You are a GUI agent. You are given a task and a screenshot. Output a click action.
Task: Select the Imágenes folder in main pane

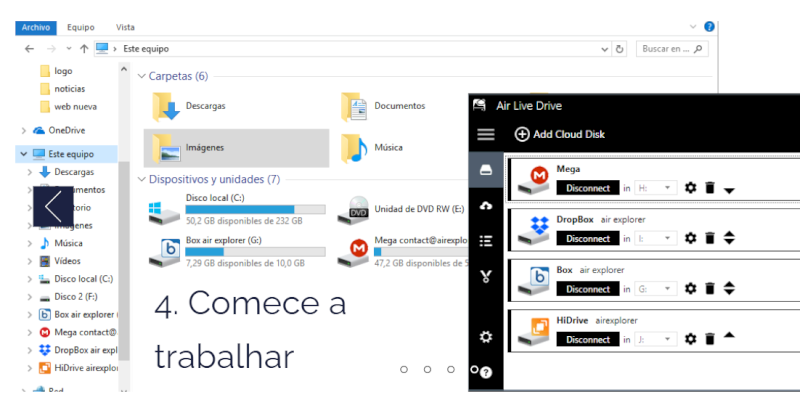[x=236, y=148]
